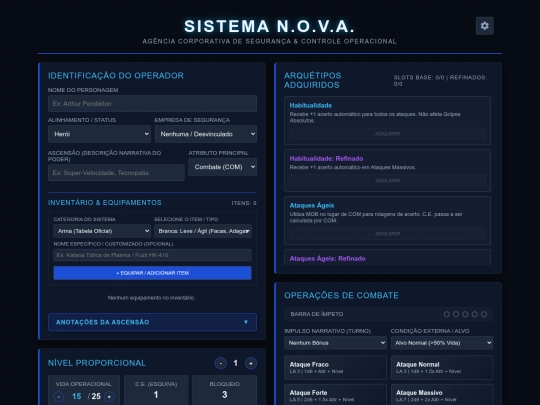Click the Itens: 0 counter
The height and width of the screenshot is (405, 540).
244,203
